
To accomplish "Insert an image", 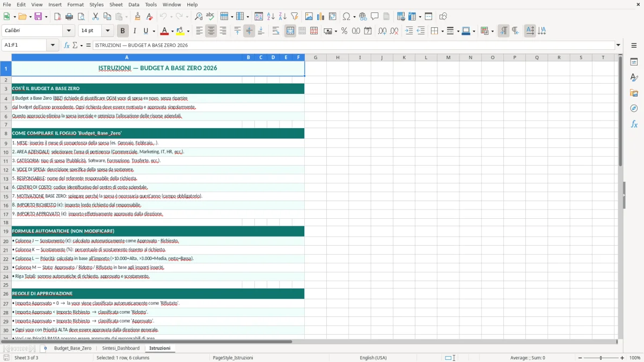I will (309, 17).
